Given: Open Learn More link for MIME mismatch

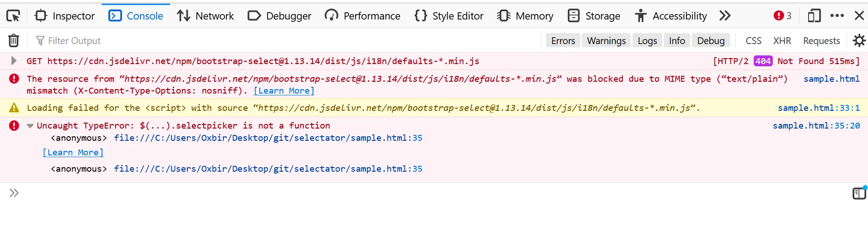Looking at the screenshot, I should coord(284,91).
